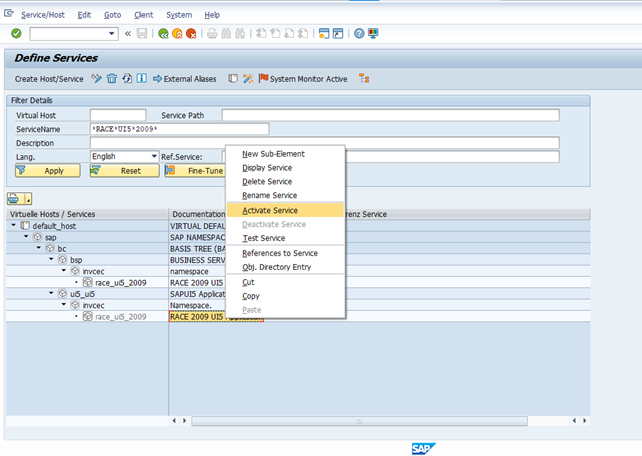Viewport: 642px width, 456px height.
Task: Collapse the default_host tree node
Action: [x=14, y=226]
